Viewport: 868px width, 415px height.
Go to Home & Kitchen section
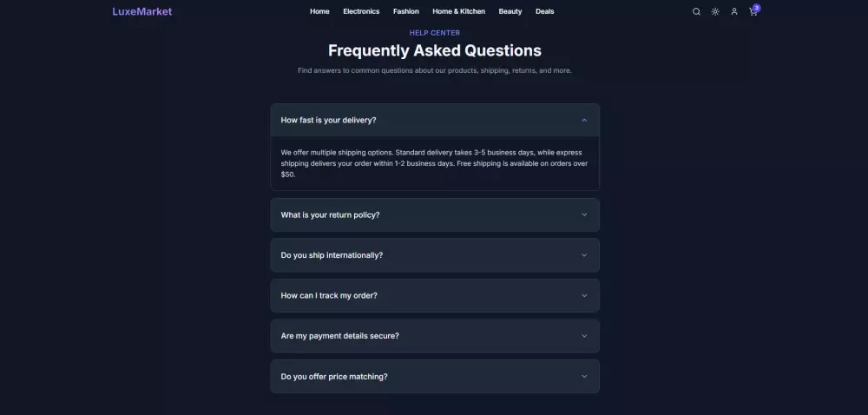pyautogui.click(x=458, y=11)
